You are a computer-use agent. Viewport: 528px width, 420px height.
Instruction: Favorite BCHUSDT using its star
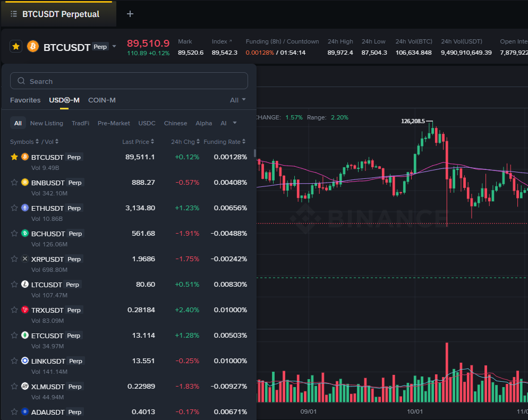click(x=14, y=233)
